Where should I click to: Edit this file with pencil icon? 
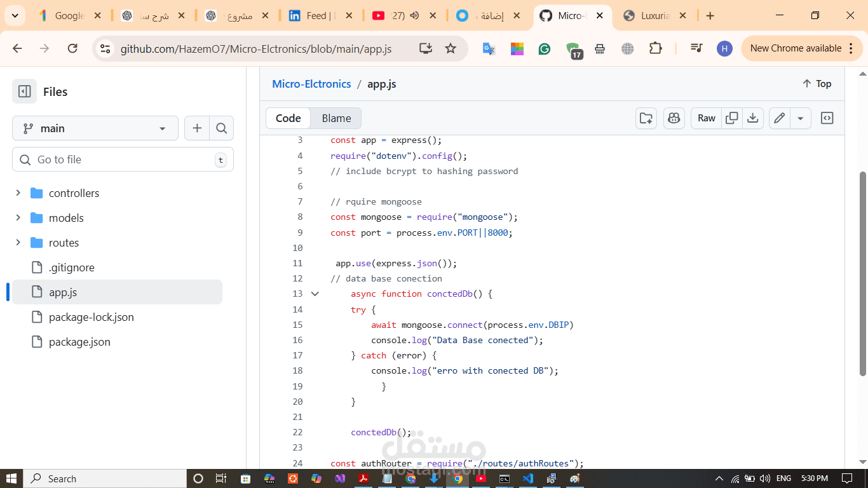780,118
